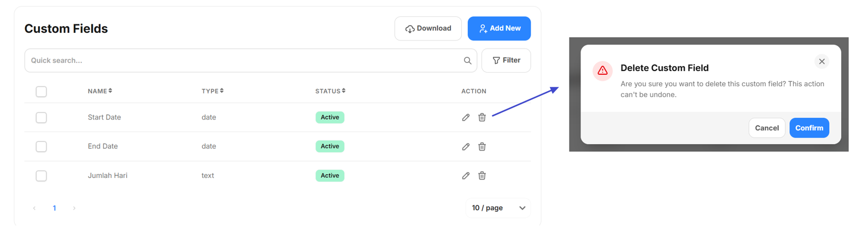The height and width of the screenshot is (226, 868).
Task: Tick the Start Date row checkbox
Action: [41, 117]
